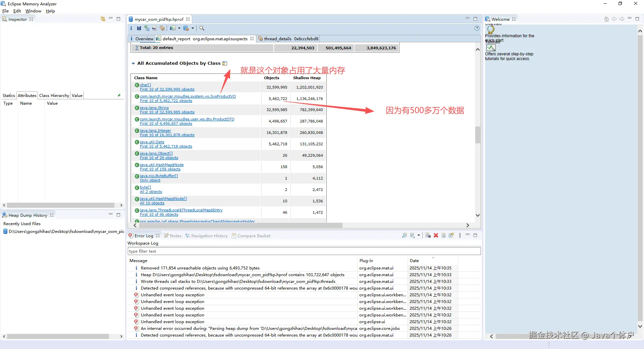
Task: Open the char[] class link
Action: [x=145, y=85]
